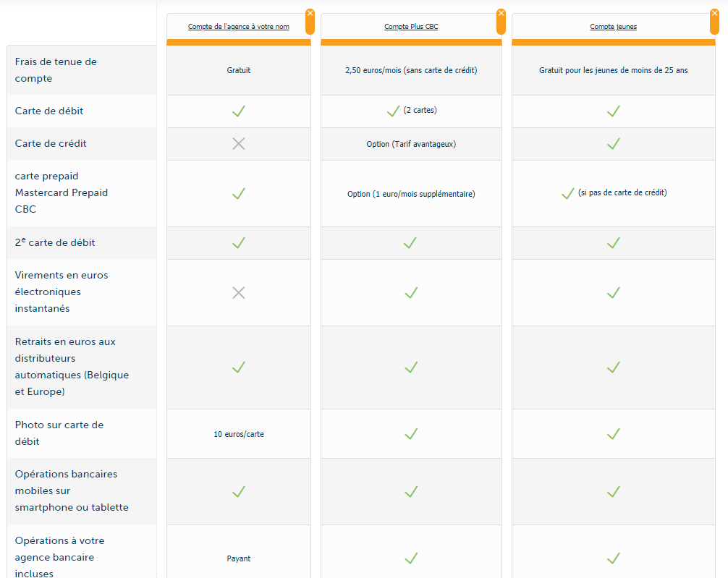Click agency account checkmark for 2e carte de débit
728x578 pixels.
tap(239, 243)
